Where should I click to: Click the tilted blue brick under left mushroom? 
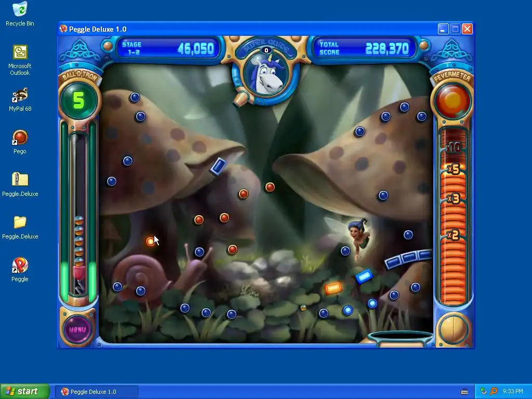[218, 167]
